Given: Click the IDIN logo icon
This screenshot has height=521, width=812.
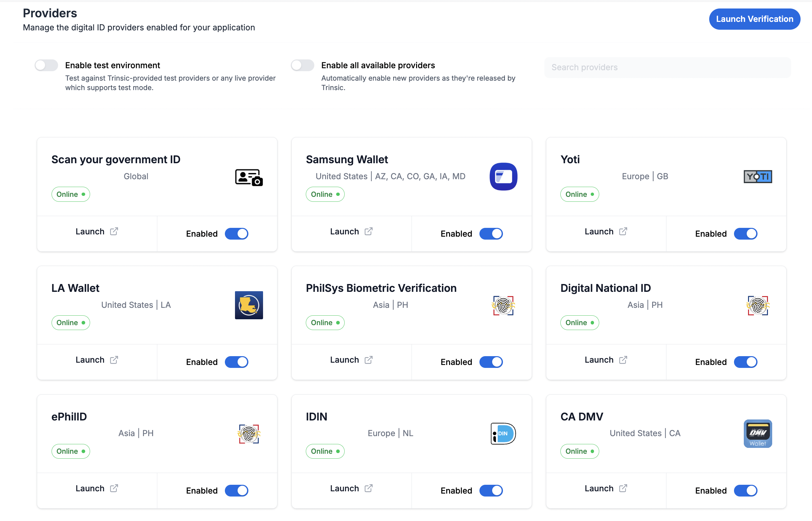Looking at the screenshot, I should click(x=503, y=434).
